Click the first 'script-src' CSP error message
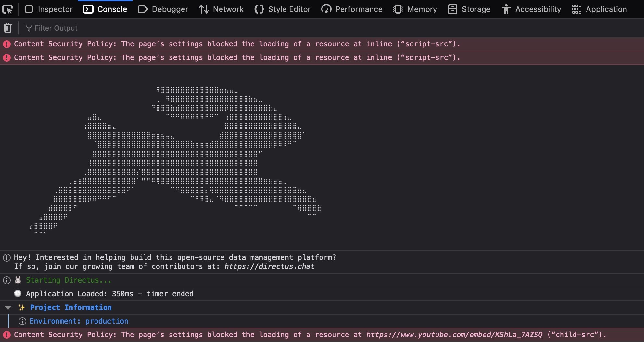This screenshot has height=342, width=644. tap(237, 44)
